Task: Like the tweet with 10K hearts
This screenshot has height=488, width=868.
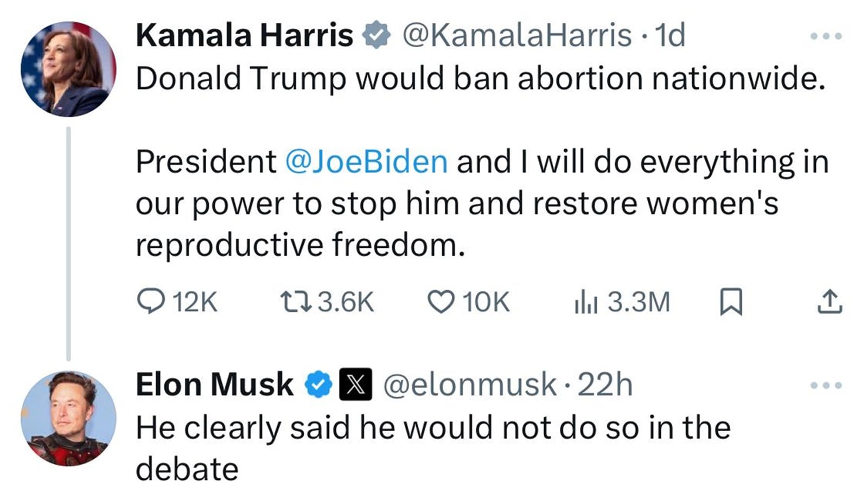Action: click(x=441, y=301)
